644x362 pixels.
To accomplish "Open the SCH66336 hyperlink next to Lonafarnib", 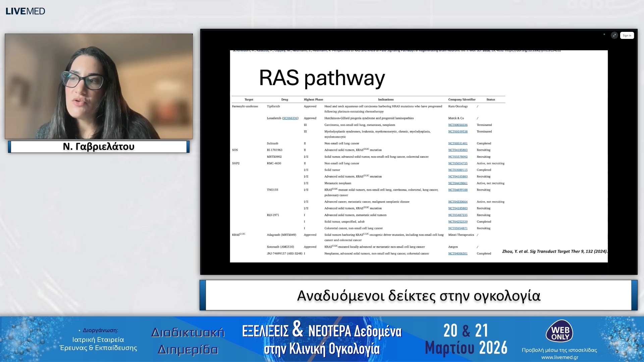I will click(x=290, y=118).
